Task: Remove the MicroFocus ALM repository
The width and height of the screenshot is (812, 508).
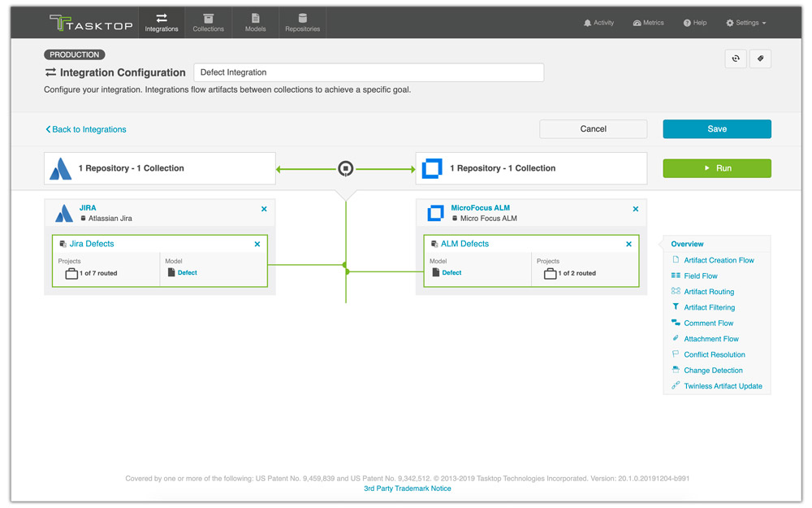Action: [636, 209]
